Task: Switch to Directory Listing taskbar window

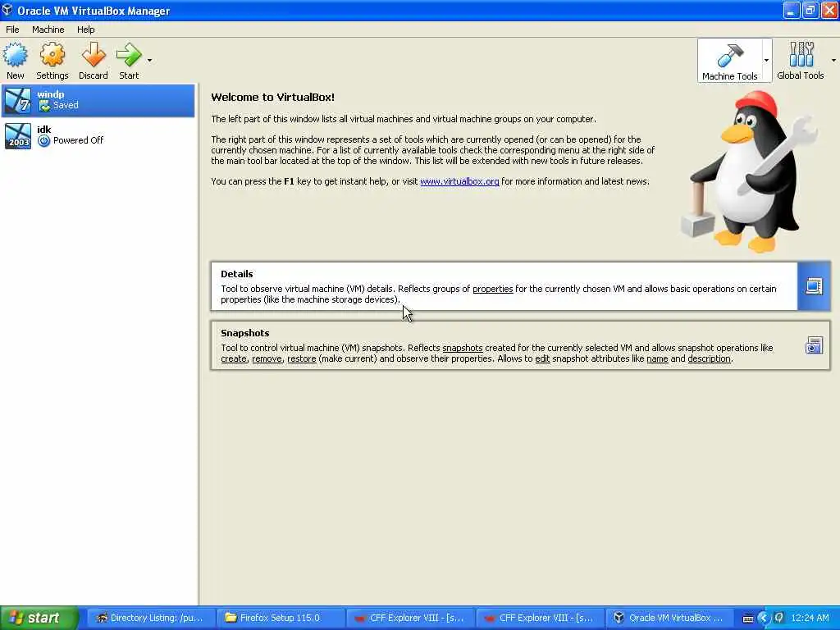Action: point(150,618)
